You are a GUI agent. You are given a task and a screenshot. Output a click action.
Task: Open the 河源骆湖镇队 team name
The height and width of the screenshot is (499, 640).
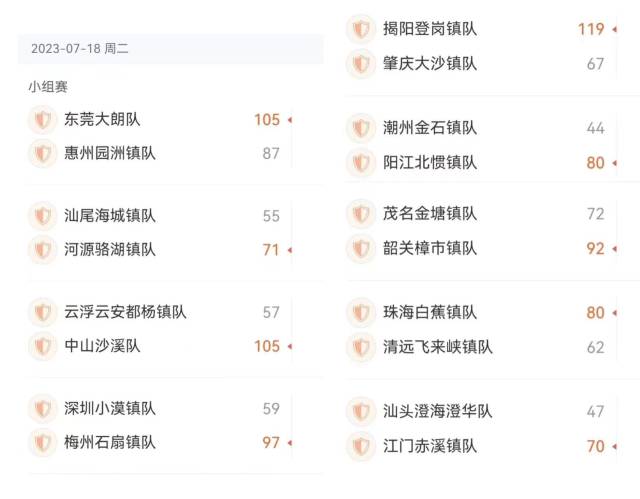(x=110, y=250)
